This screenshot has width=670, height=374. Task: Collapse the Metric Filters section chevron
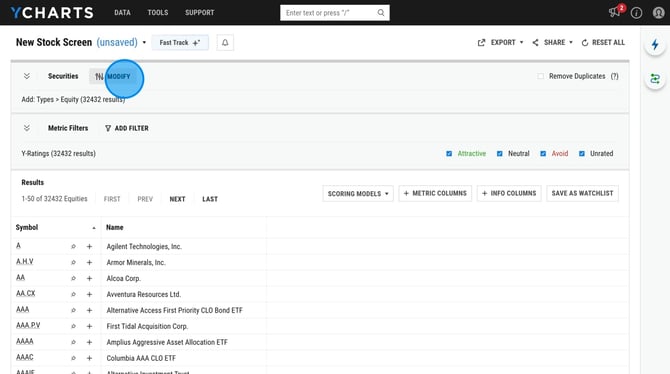(x=26, y=128)
